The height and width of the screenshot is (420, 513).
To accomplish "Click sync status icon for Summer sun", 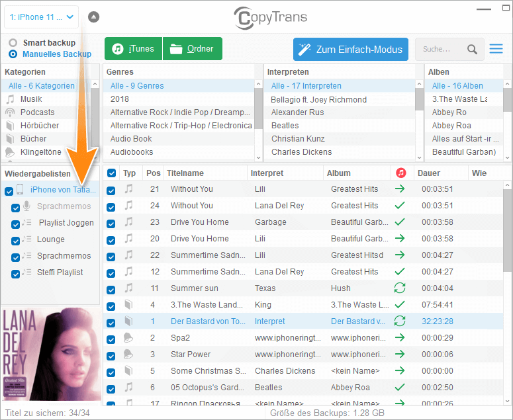I will point(400,288).
